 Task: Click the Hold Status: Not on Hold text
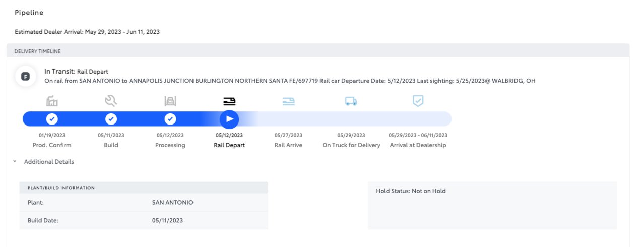tap(411, 191)
